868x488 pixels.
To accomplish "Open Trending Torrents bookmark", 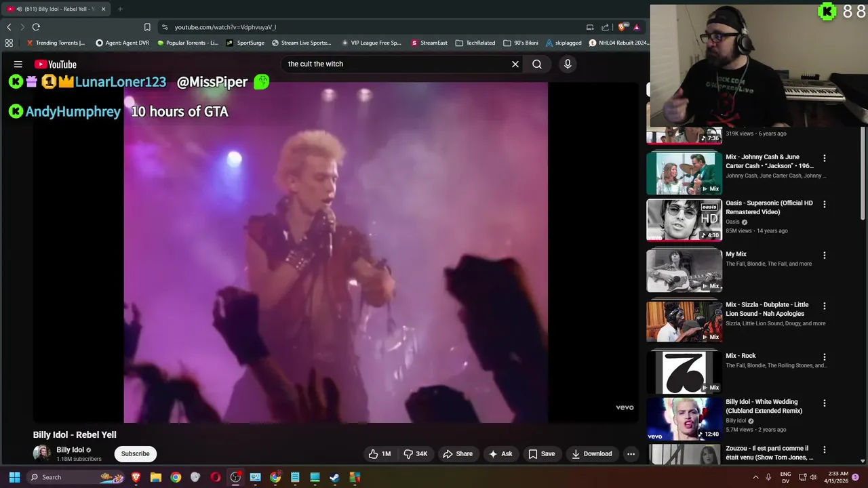I will pyautogui.click(x=56, y=43).
